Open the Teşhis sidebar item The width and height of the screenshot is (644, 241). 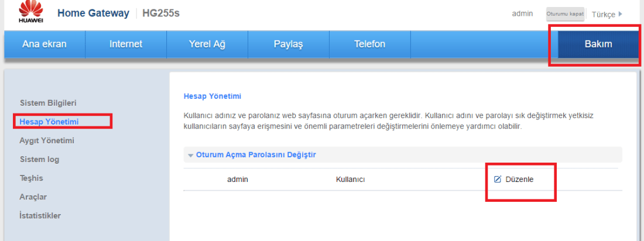coord(32,178)
